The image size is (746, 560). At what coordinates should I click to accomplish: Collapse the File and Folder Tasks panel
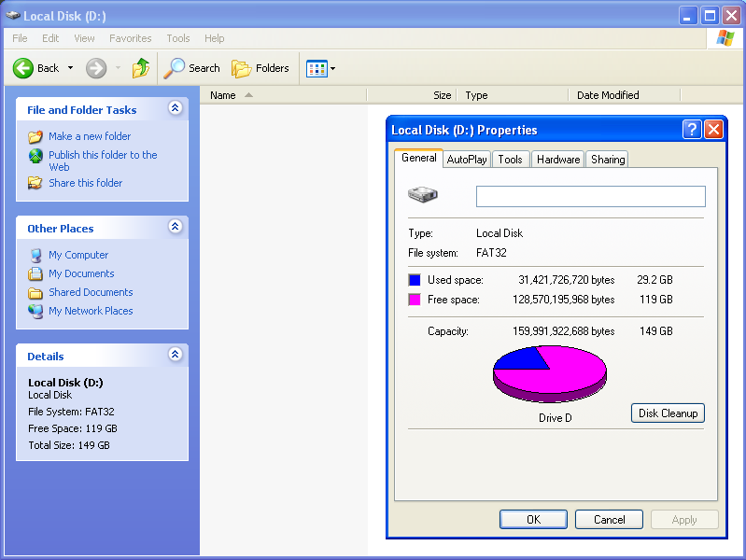pos(175,109)
